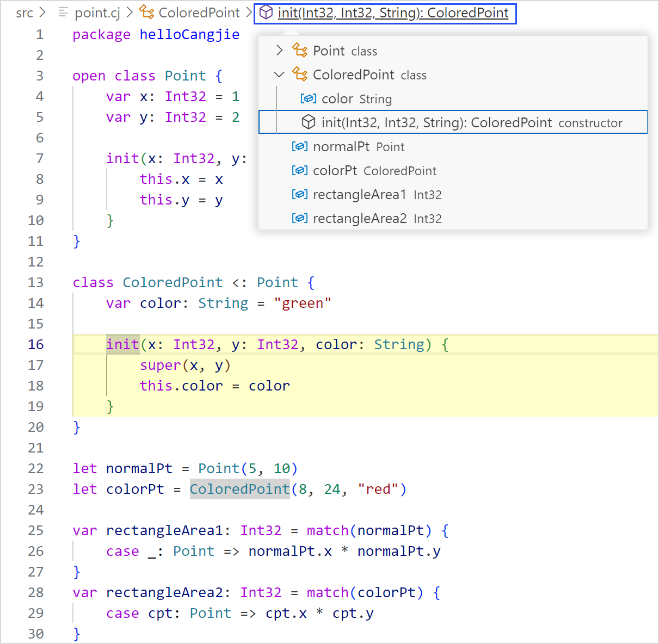Collapse the ColoredPoint class tree node
659x644 pixels.
click(x=280, y=75)
